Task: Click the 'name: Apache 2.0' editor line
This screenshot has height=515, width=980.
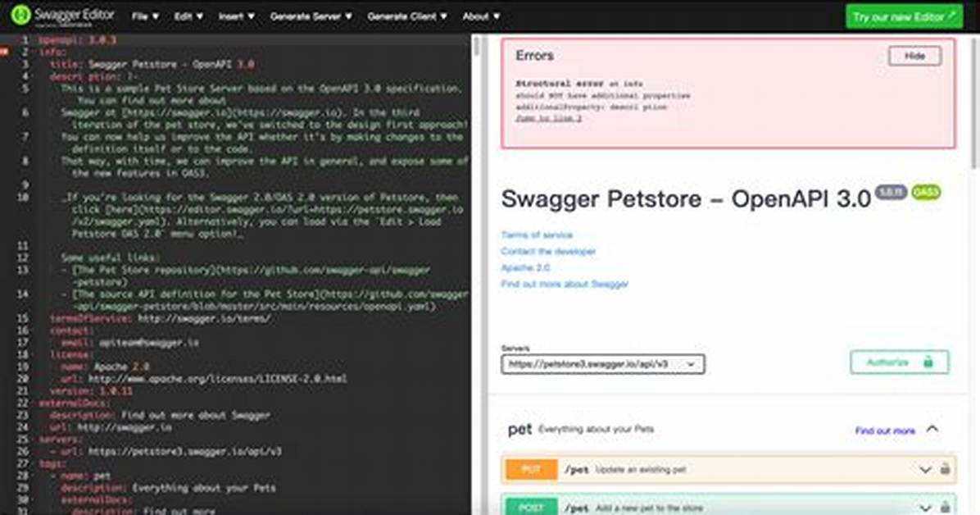Action: point(105,367)
